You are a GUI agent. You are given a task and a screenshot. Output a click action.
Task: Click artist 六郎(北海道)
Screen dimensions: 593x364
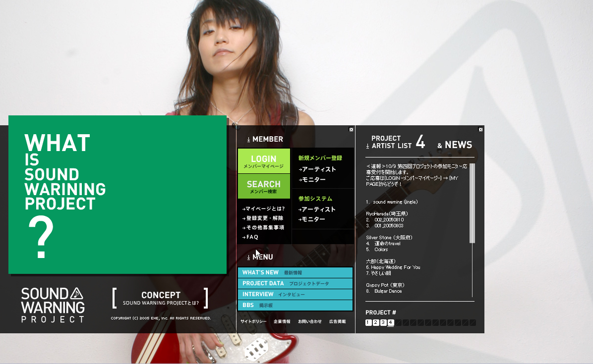coord(381,261)
